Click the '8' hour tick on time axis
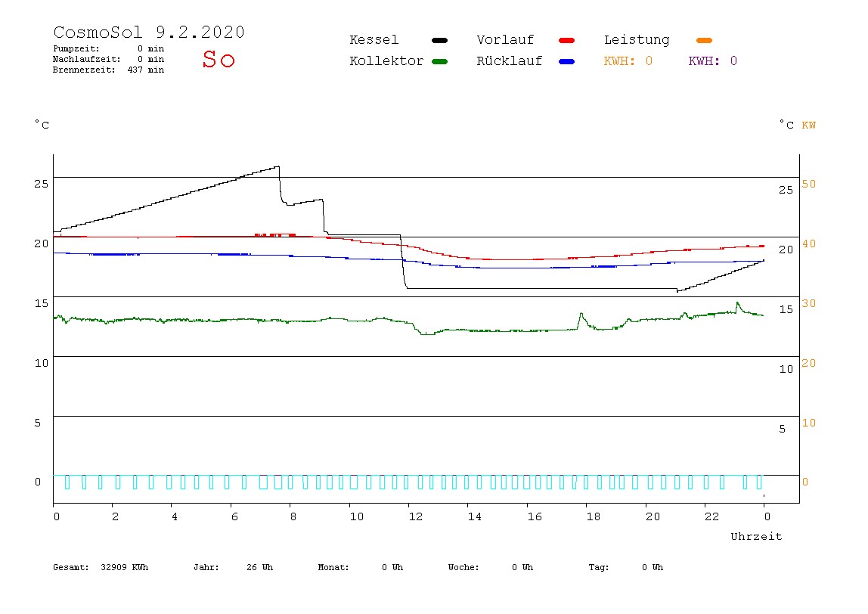The image size is (868, 614). tap(293, 516)
